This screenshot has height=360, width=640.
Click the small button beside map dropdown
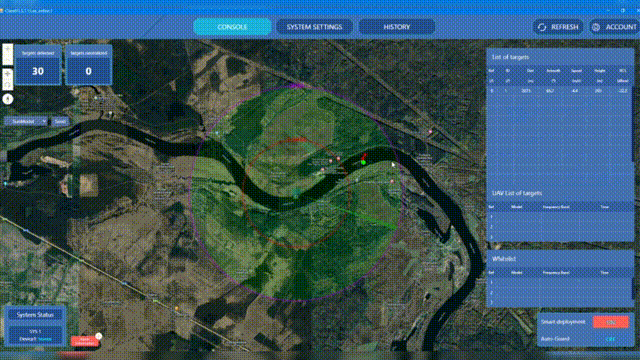[60, 121]
